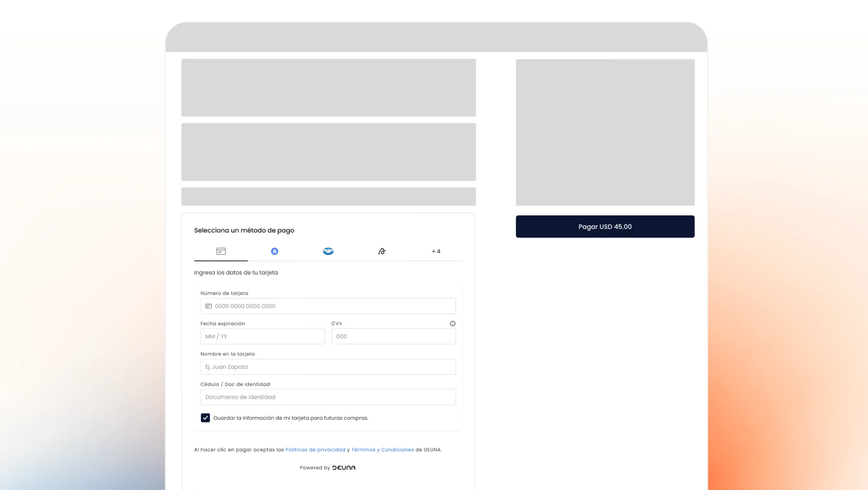Click the DEUNA logo in footer
Image resolution: width=868 pixels, height=490 pixels.
(344, 468)
